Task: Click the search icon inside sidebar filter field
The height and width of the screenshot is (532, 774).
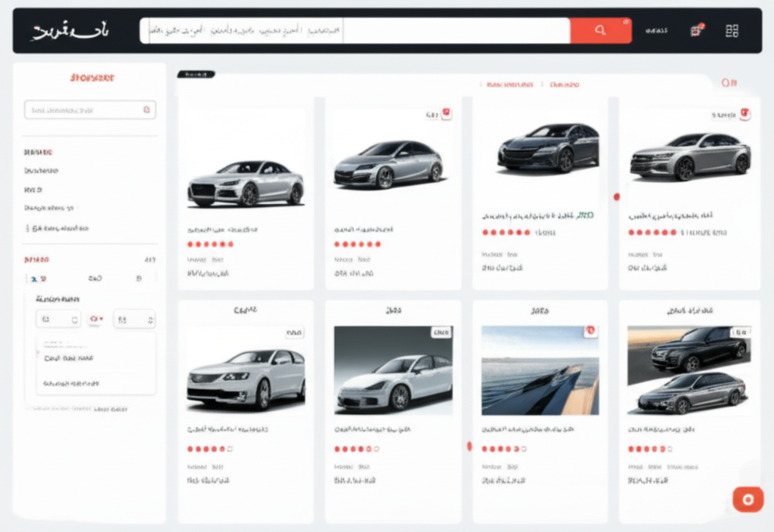Action: click(147, 110)
